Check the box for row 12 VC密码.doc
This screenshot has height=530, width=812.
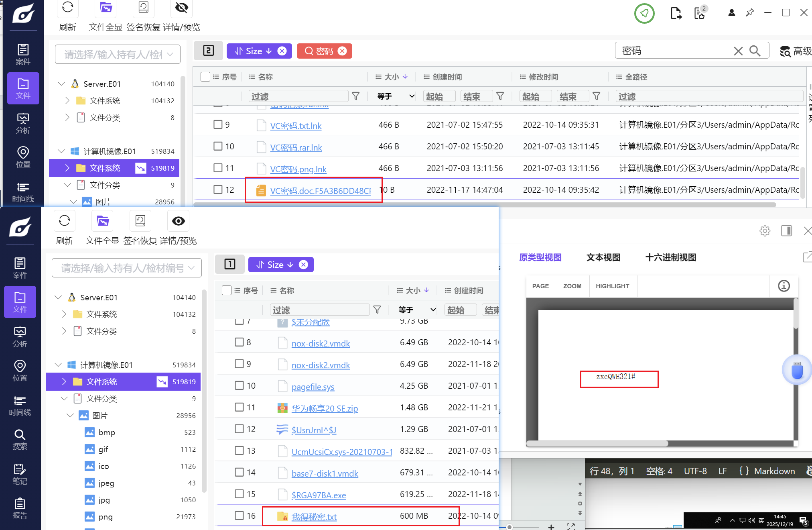218,190
